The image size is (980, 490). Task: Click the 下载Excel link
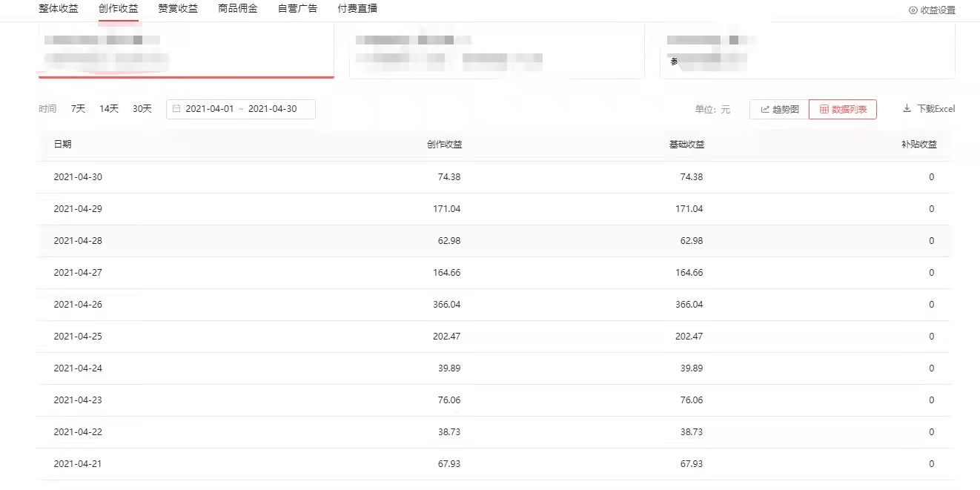click(x=936, y=109)
